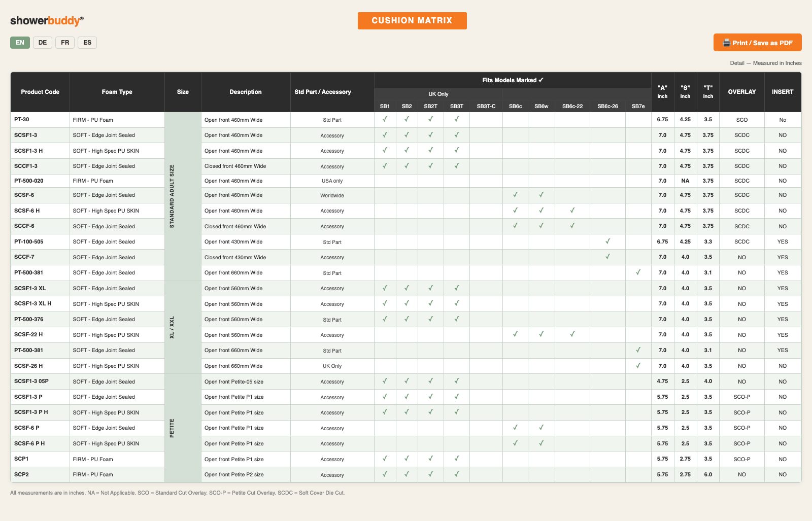Viewport: 812px width, 521px height.
Task: Click the OVERLAY column header
Action: 742,92
